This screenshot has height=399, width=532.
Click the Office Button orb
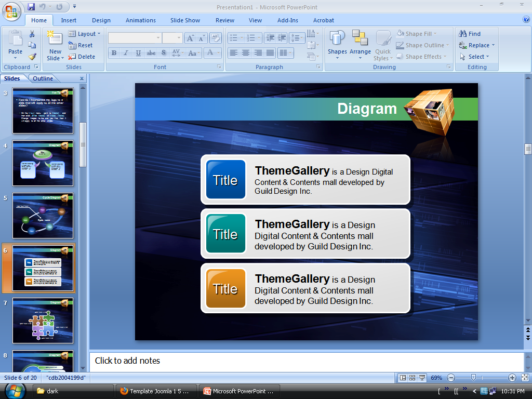11,11
